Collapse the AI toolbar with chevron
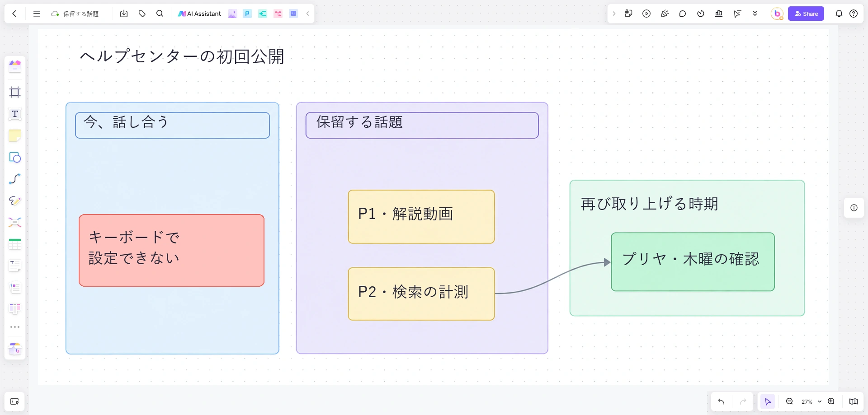The image size is (868, 415). tap(308, 14)
